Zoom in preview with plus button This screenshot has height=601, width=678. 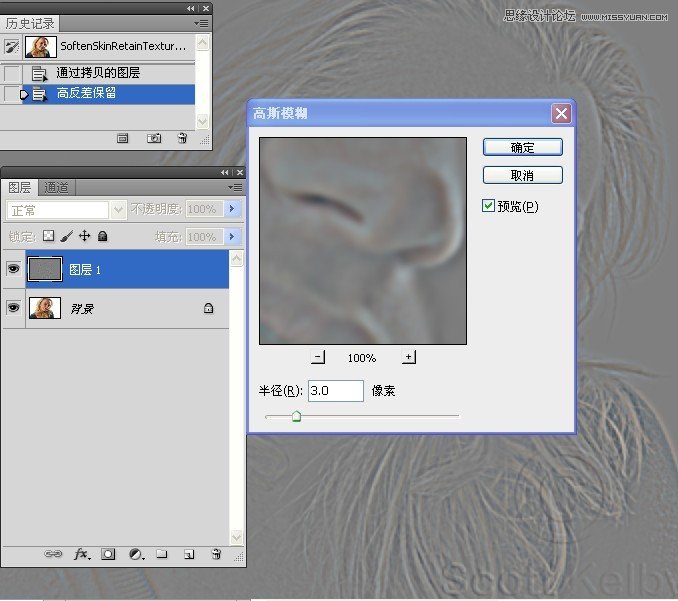click(409, 357)
